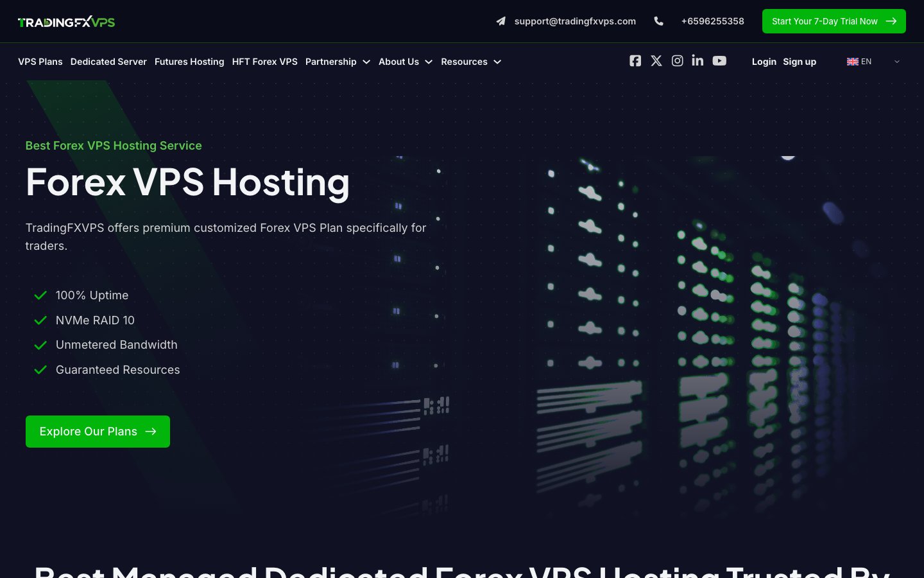Click Start Your 7-Day Trial Now button

coord(834,21)
